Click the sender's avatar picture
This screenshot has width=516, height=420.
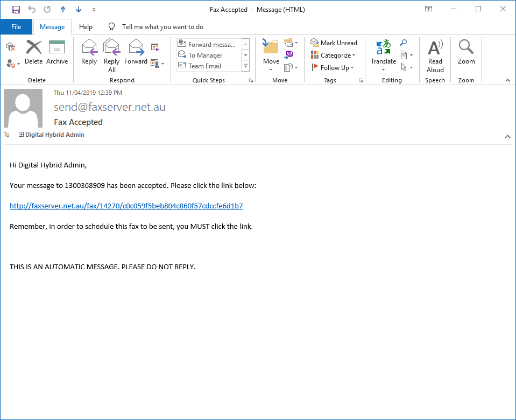pyautogui.click(x=23, y=108)
